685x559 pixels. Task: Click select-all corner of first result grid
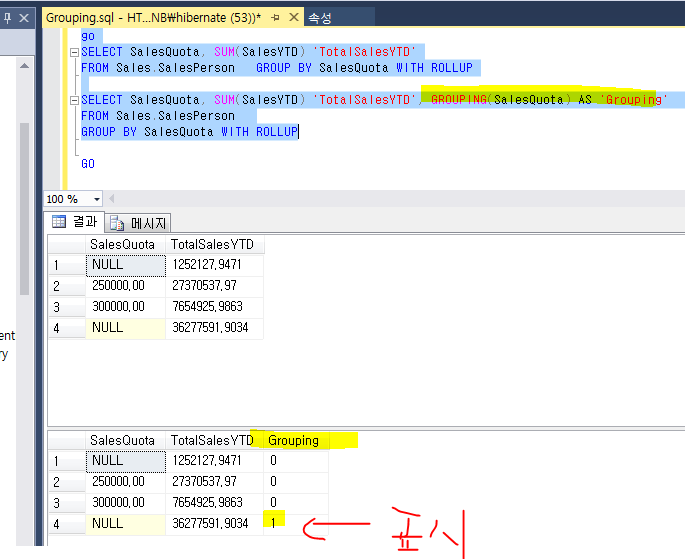pos(67,244)
